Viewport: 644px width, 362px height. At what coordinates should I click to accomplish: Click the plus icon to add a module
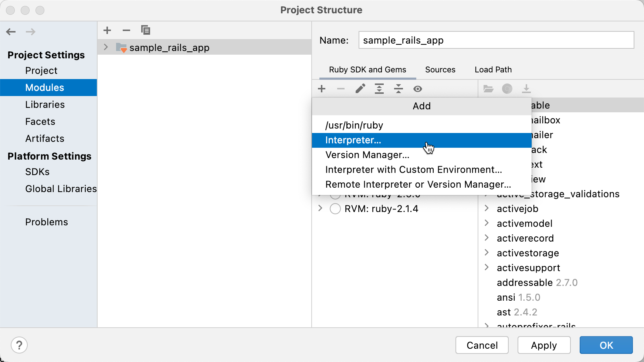(x=107, y=30)
